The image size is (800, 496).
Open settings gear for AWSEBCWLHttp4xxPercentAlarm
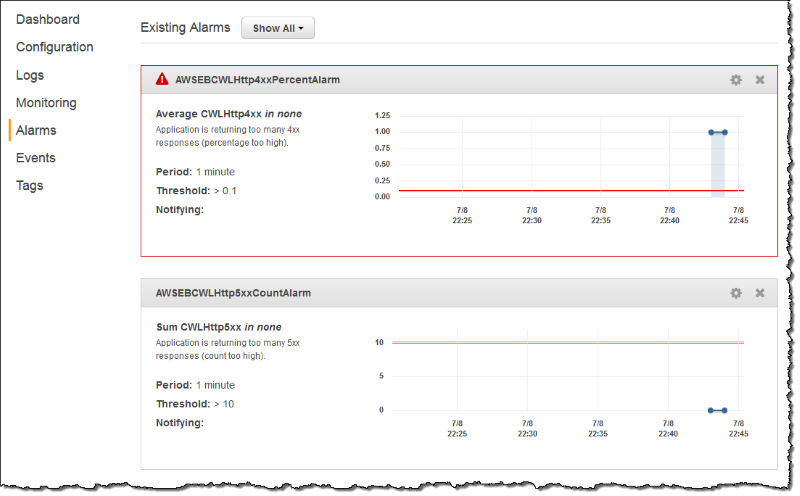(736, 80)
